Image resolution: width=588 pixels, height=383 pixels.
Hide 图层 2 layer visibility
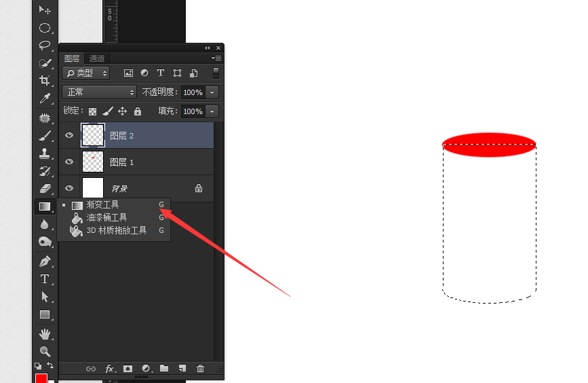(69, 135)
